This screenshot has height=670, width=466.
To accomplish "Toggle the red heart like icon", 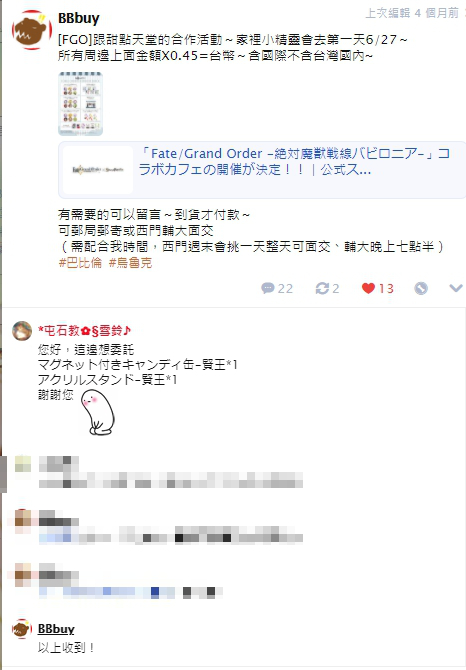I will point(368,288).
